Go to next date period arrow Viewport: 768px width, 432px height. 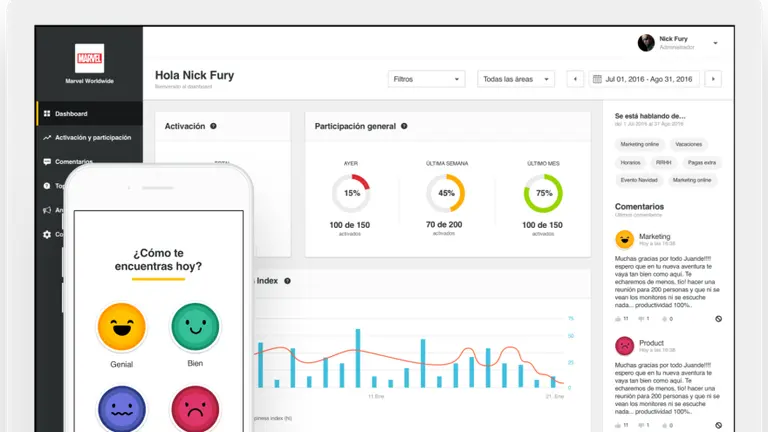coord(713,78)
